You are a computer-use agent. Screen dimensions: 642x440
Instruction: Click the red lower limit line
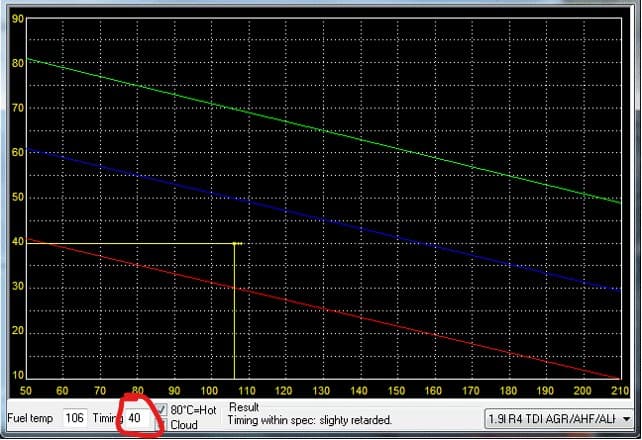(323, 309)
